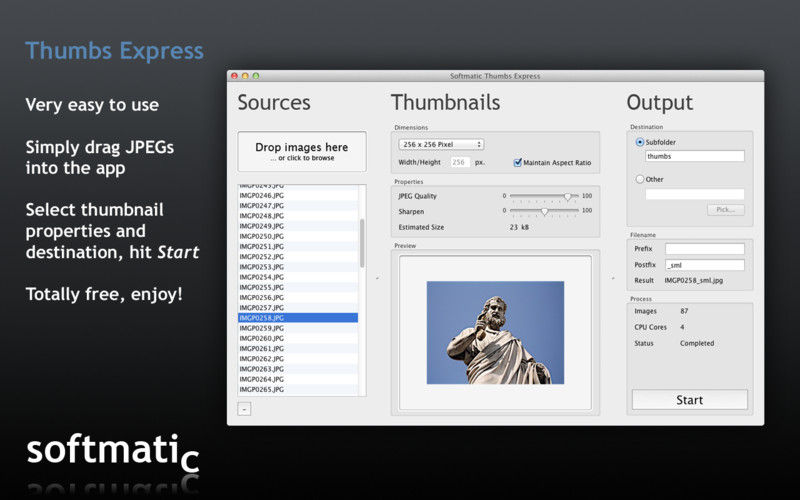Select IMGP0263.JPG in the list

298,369
